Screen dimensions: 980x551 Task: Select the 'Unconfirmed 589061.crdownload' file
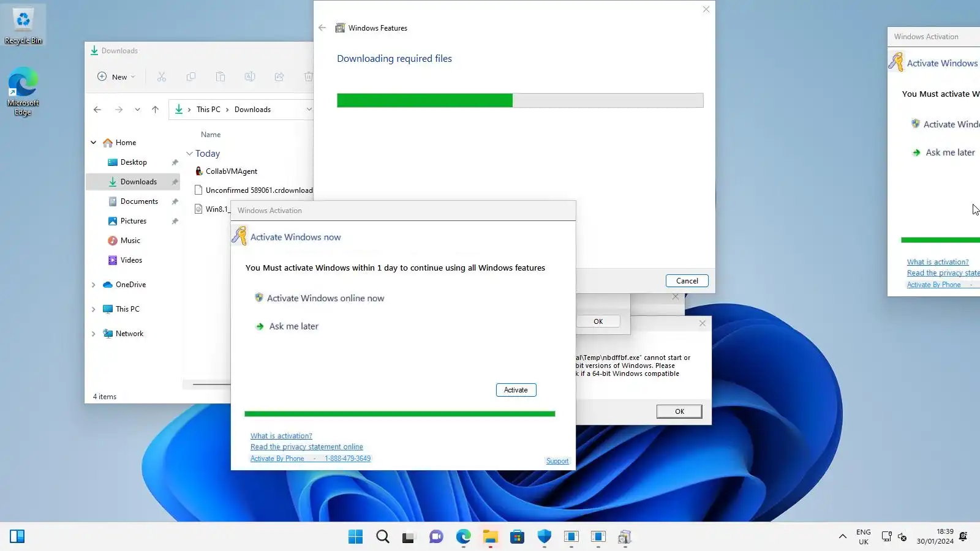click(254, 190)
